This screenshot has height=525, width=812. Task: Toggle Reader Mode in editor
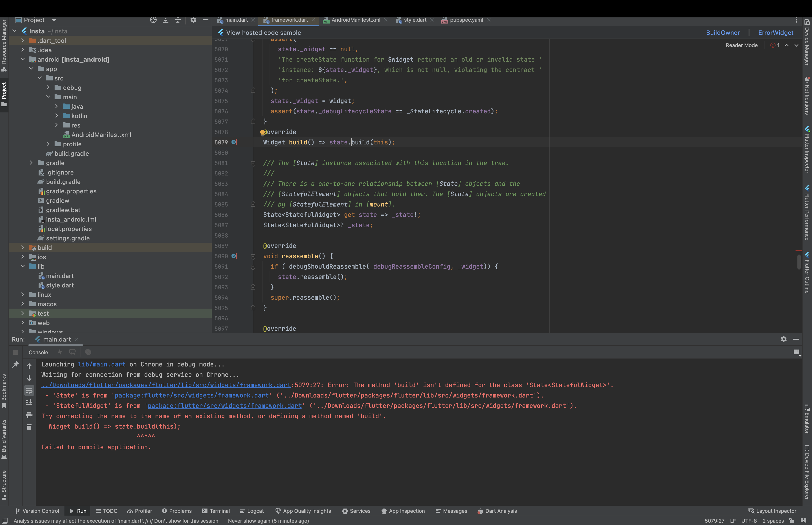(741, 45)
